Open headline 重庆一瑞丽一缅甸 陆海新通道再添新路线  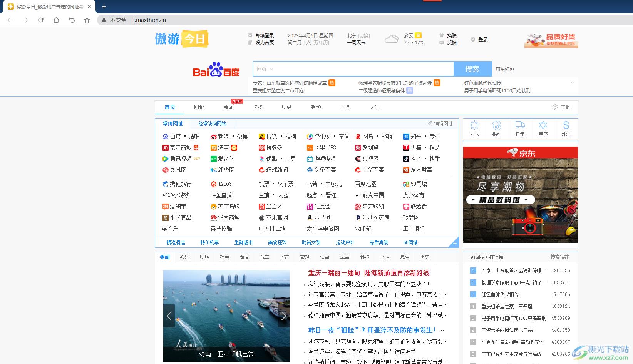369,273
